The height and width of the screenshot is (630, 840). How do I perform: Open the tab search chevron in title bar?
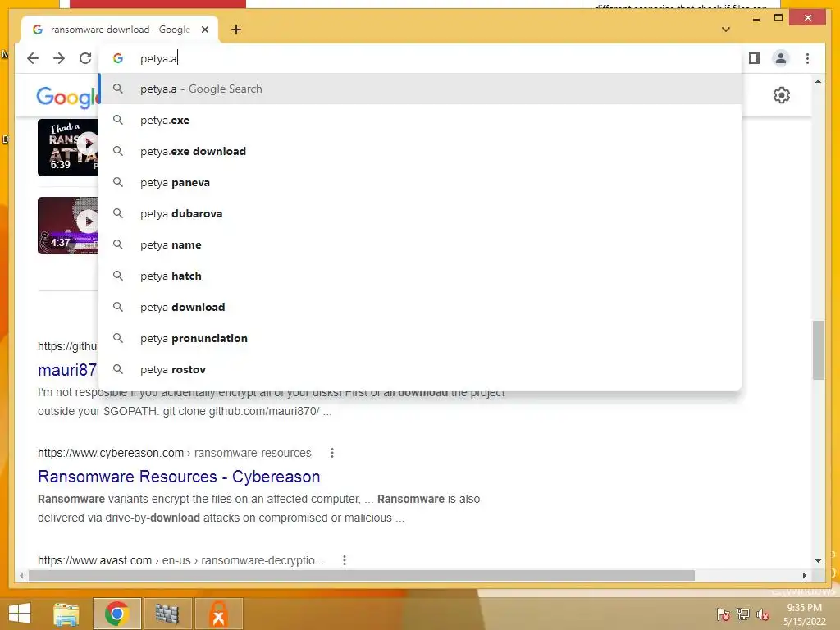726,30
